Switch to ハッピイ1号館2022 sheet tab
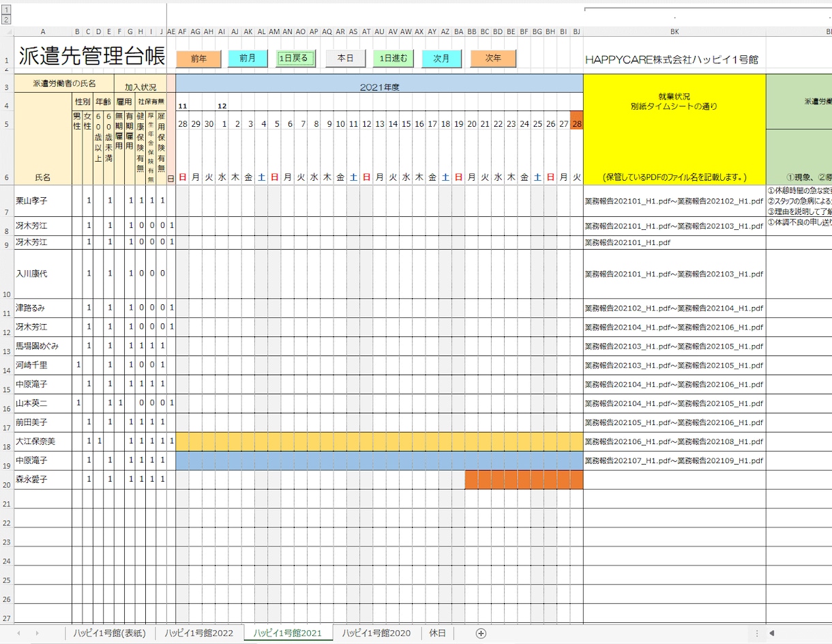832x644 pixels. 198,633
